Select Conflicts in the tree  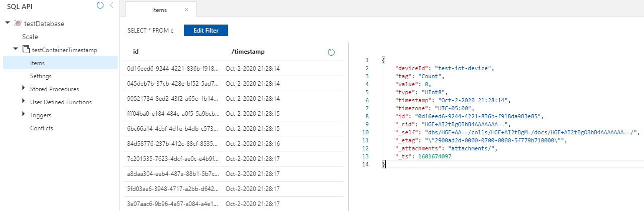tap(42, 128)
